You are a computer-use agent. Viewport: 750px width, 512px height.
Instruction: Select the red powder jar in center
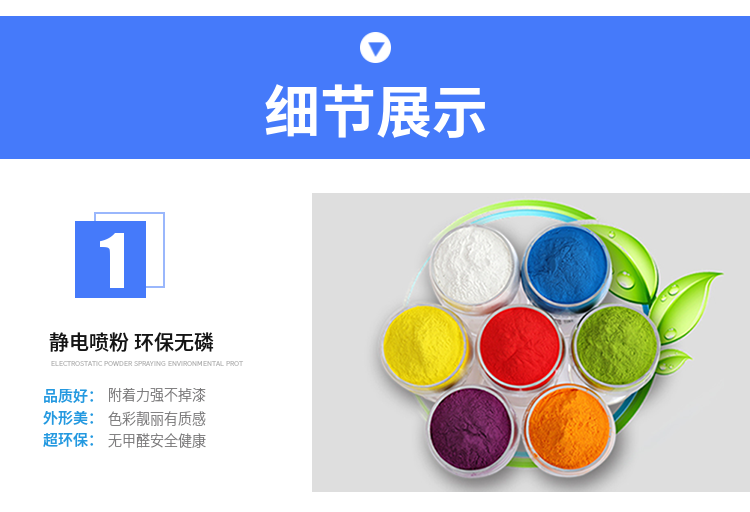pos(520,347)
